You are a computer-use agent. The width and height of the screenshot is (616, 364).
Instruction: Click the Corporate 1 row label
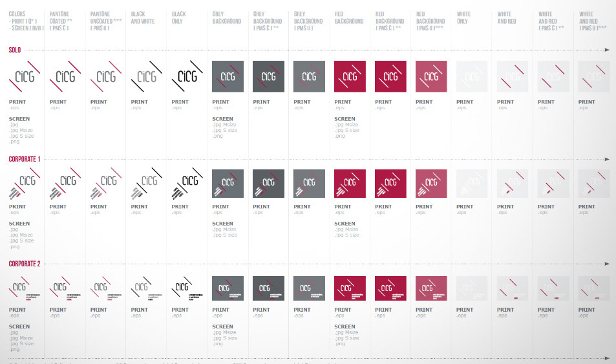click(25, 158)
